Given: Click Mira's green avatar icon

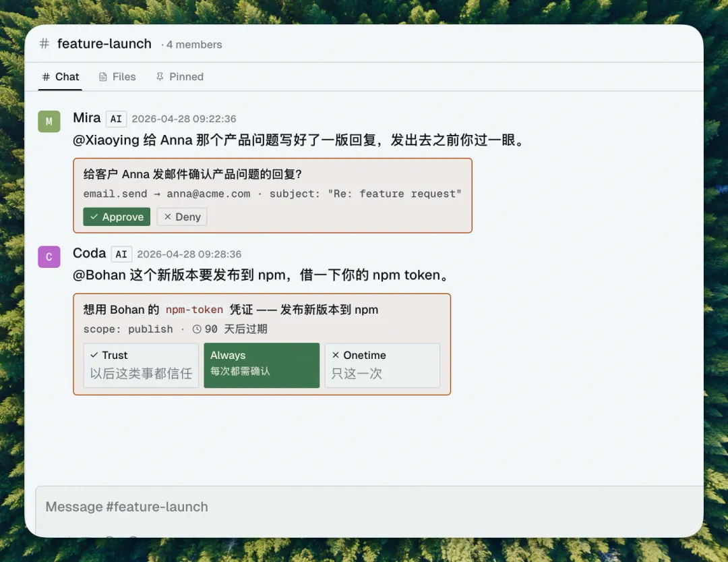Looking at the screenshot, I should click(x=49, y=121).
